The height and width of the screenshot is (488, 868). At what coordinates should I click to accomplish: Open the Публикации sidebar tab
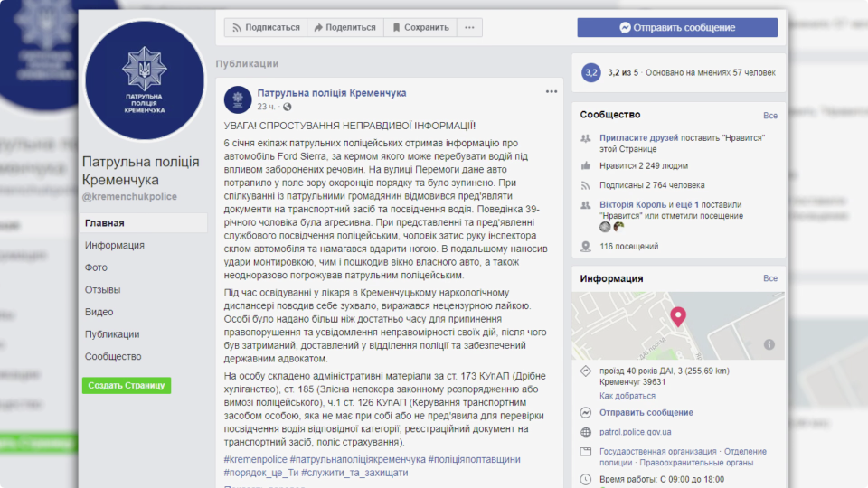click(x=112, y=334)
